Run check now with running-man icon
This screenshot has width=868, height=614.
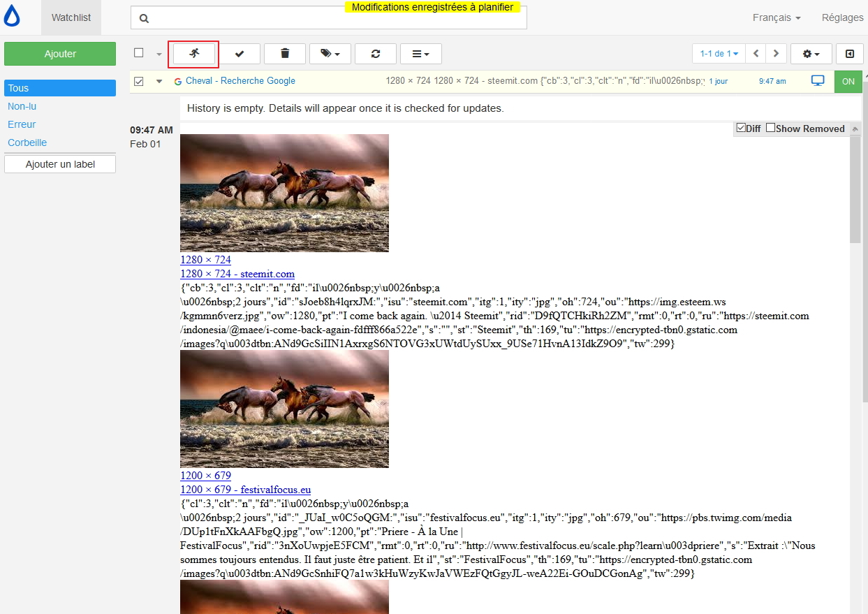193,54
